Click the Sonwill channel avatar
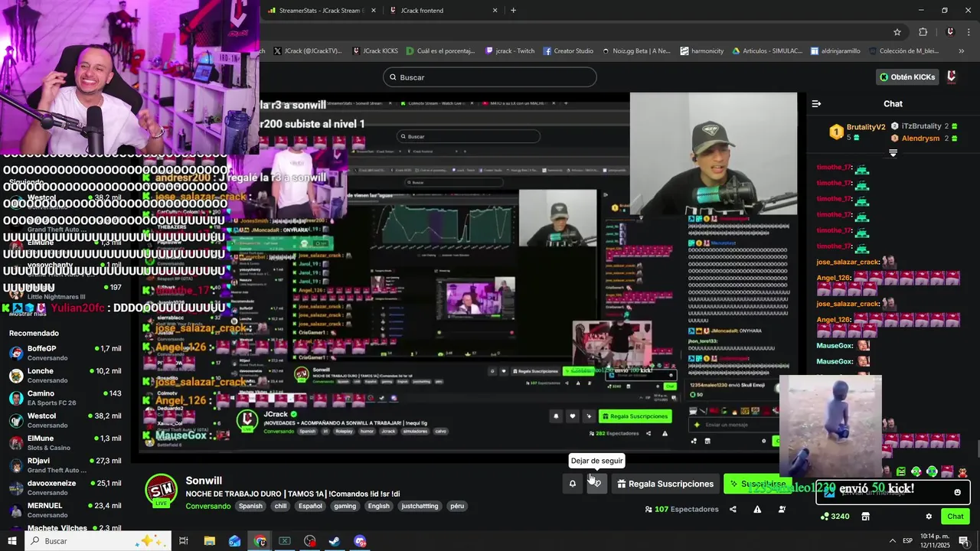This screenshot has width=980, height=551. coord(161,491)
